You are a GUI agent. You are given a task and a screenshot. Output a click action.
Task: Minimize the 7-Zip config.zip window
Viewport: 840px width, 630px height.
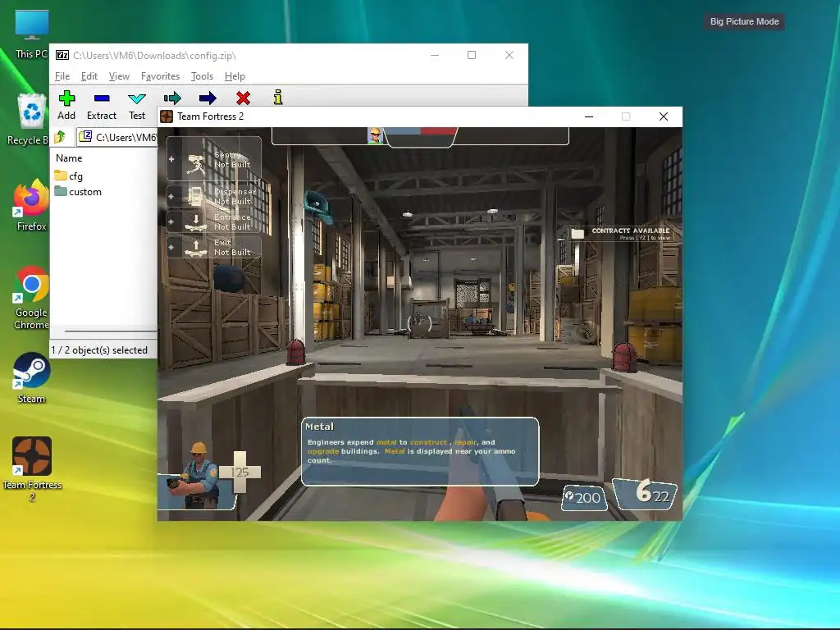pos(435,55)
